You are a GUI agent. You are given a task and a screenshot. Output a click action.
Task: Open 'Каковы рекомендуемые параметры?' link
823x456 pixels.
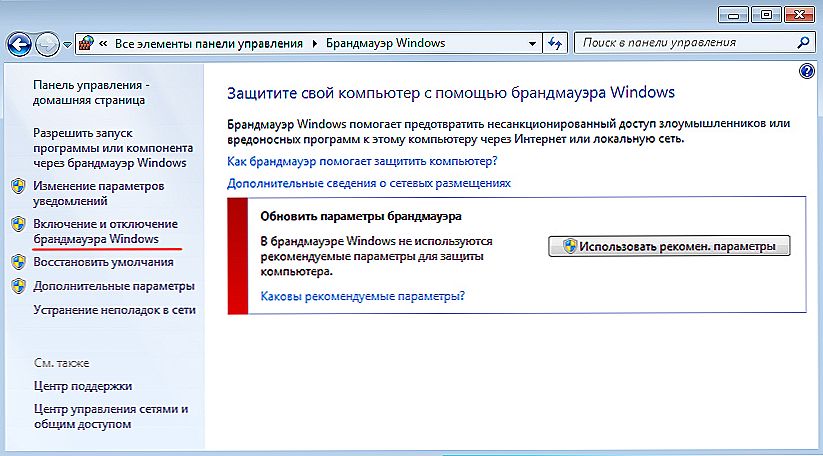363,296
